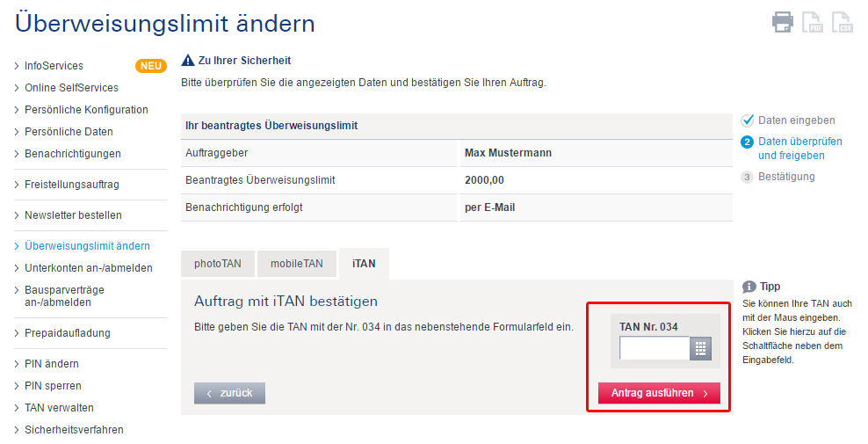Click the step 2 circle indicator
This screenshot has height=444, width=868.
pos(747,142)
